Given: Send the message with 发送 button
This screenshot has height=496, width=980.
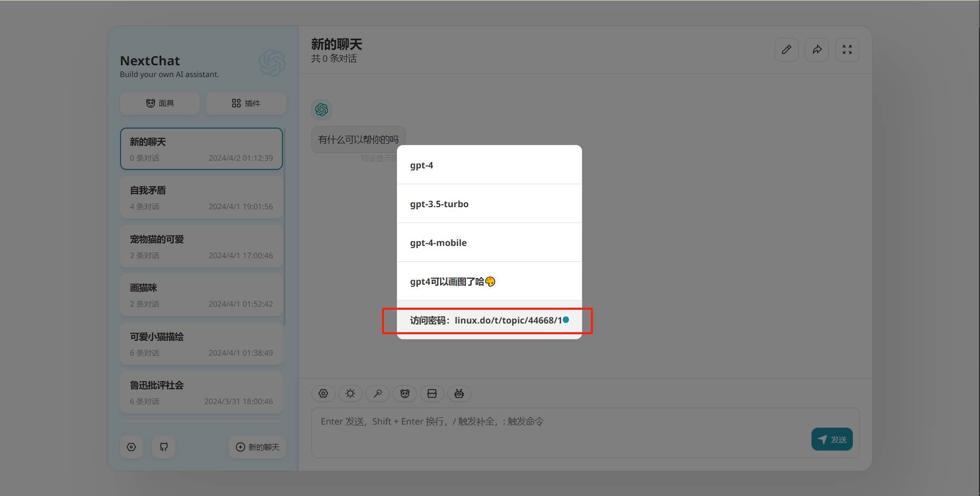Looking at the screenshot, I should tap(832, 439).
